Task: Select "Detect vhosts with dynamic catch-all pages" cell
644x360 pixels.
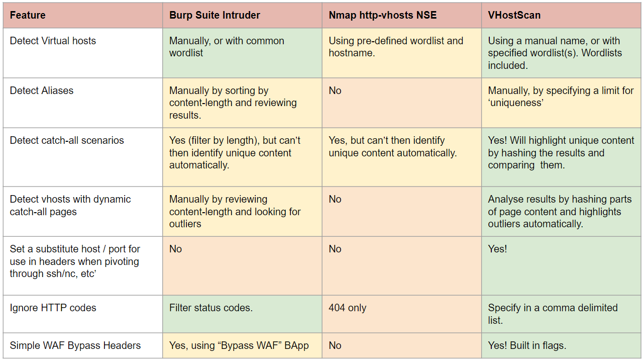Action: pyautogui.click(x=70, y=205)
